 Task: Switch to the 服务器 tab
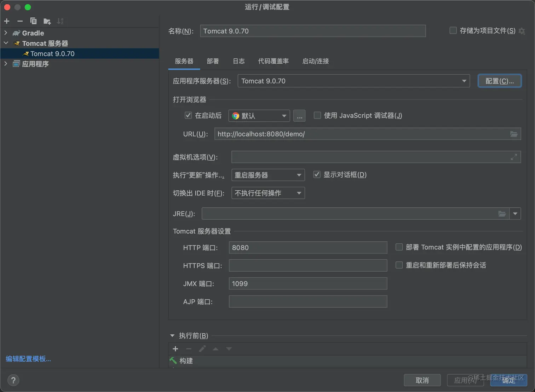184,61
